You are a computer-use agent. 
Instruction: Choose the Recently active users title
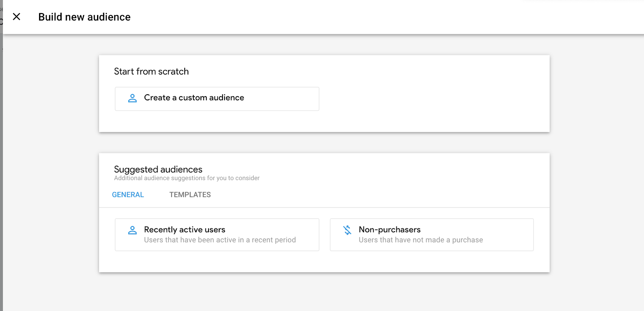[x=184, y=230]
